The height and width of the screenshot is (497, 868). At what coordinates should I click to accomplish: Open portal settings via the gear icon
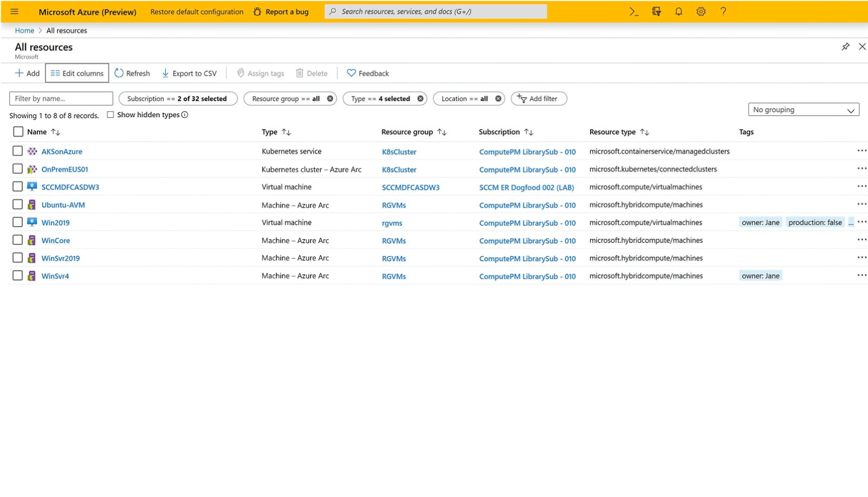click(x=700, y=11)
